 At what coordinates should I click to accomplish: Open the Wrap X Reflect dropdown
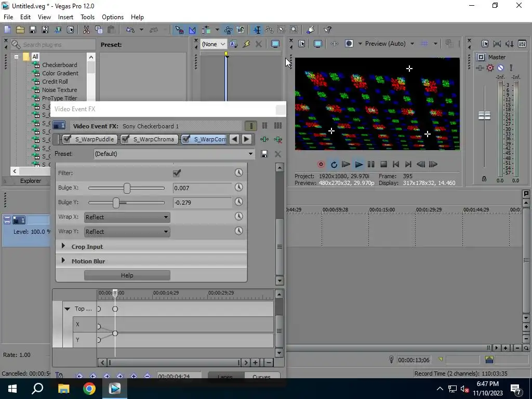127,217
